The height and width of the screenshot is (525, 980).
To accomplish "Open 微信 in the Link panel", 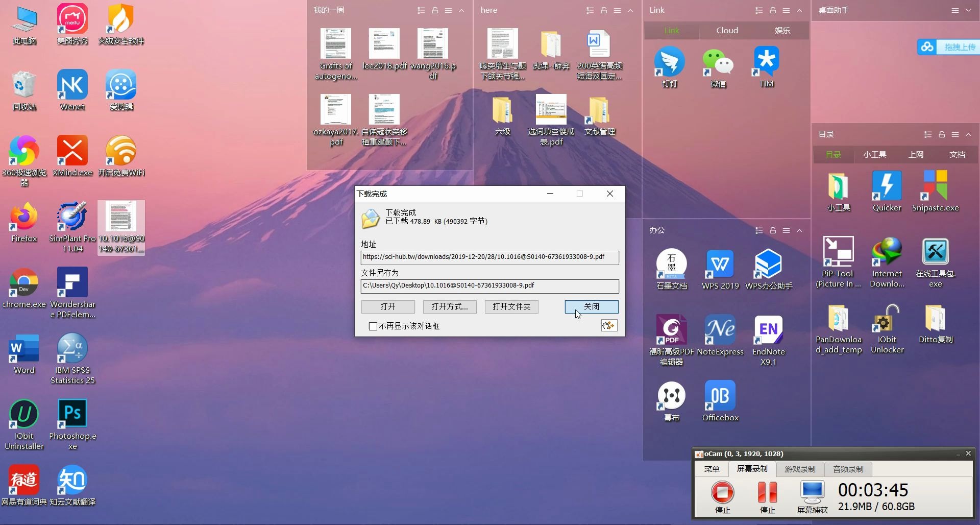I will pyautogui.click(x=718, y=67).
